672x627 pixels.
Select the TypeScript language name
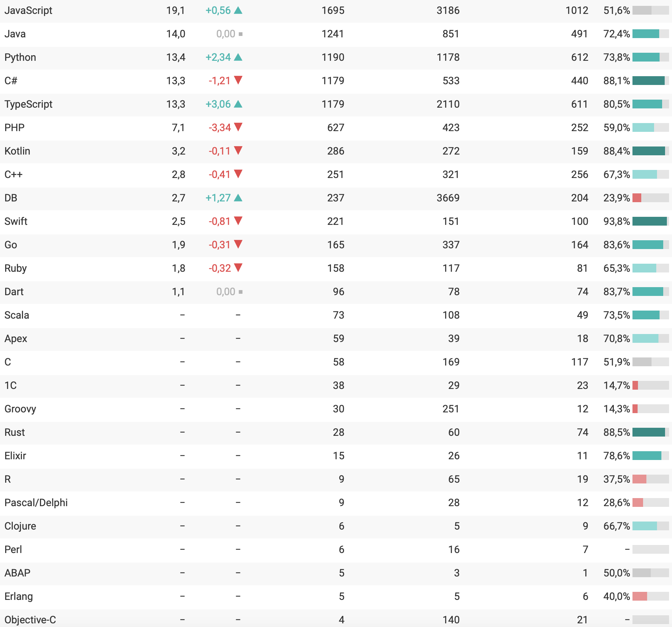click(28, 104)
